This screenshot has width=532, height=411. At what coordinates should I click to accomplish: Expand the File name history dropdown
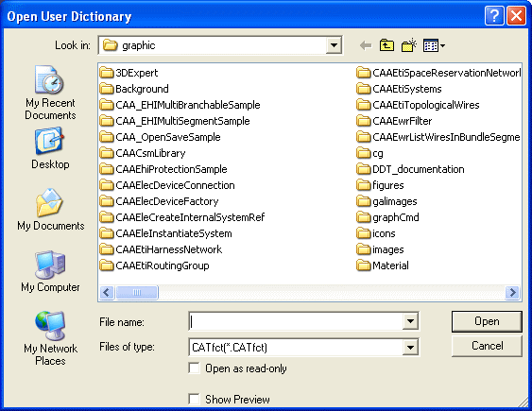coord(410,321)
